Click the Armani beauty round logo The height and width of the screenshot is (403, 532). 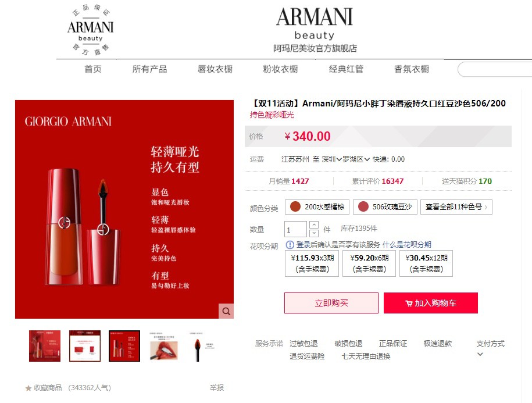90,30
